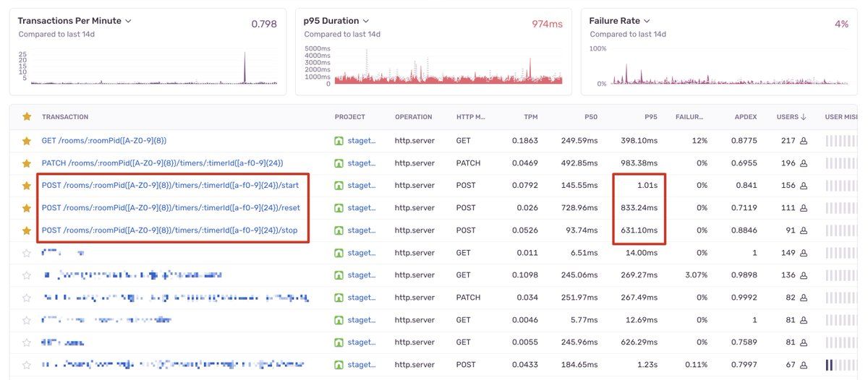Screen dimensions: 868x380
Task: Open POST timers stop transaction link
Action: [169, 230]
